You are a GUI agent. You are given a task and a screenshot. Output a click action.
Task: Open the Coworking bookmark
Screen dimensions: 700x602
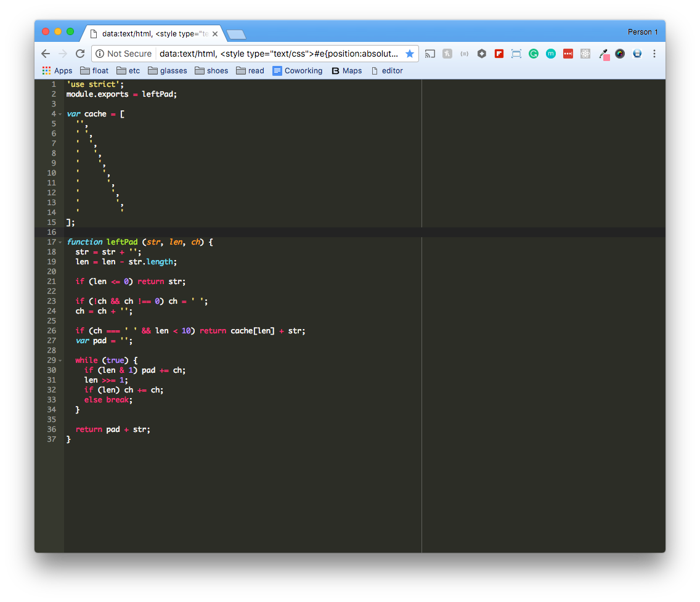coord(298,70)
